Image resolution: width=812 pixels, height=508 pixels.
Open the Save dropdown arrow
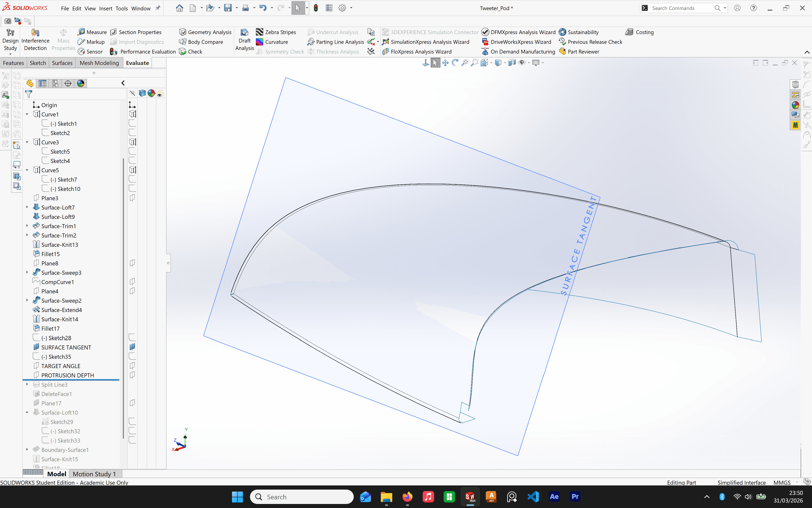(237, 8)
